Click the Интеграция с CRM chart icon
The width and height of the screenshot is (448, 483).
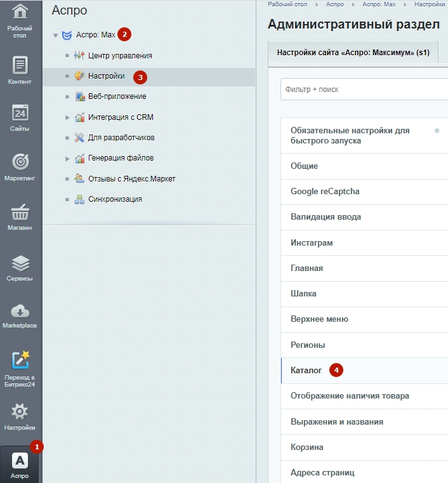pos(80,117)
